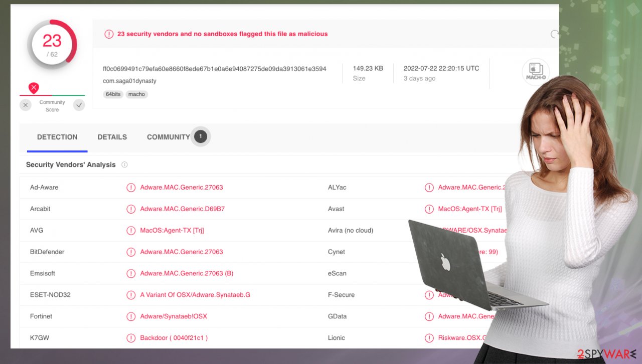Click the F-Secure warning icon

click(x=429, y=295)
